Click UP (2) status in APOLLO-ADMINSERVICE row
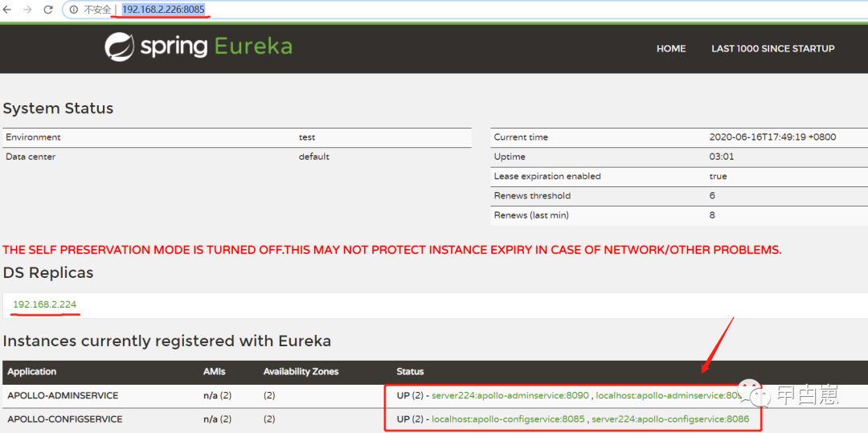The width and height of the screenshot is (868, 433). click(x=410, y=395)
